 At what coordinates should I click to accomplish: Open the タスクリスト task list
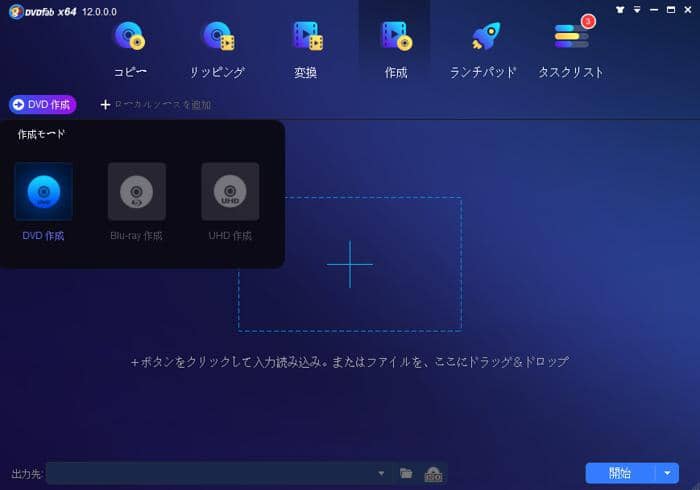coord(571,50)
